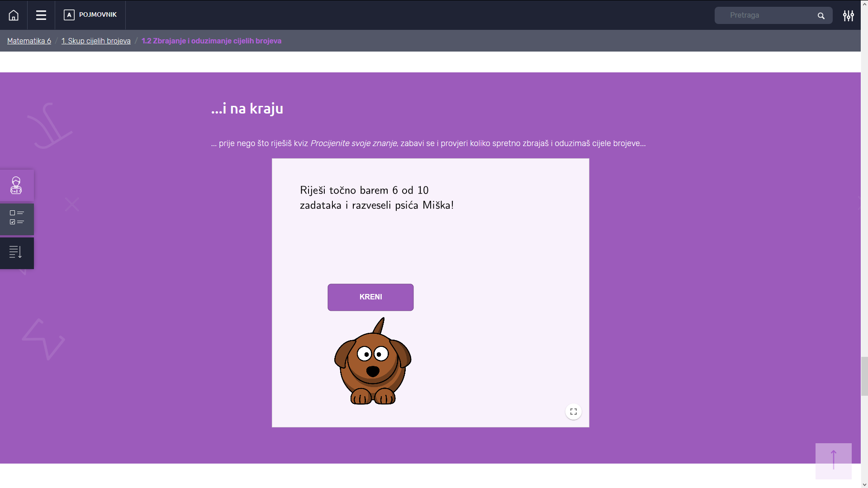Go to Matematika 6 breadcrumb link
Screen dimensions: 868x488
click(x=29, y=41)
